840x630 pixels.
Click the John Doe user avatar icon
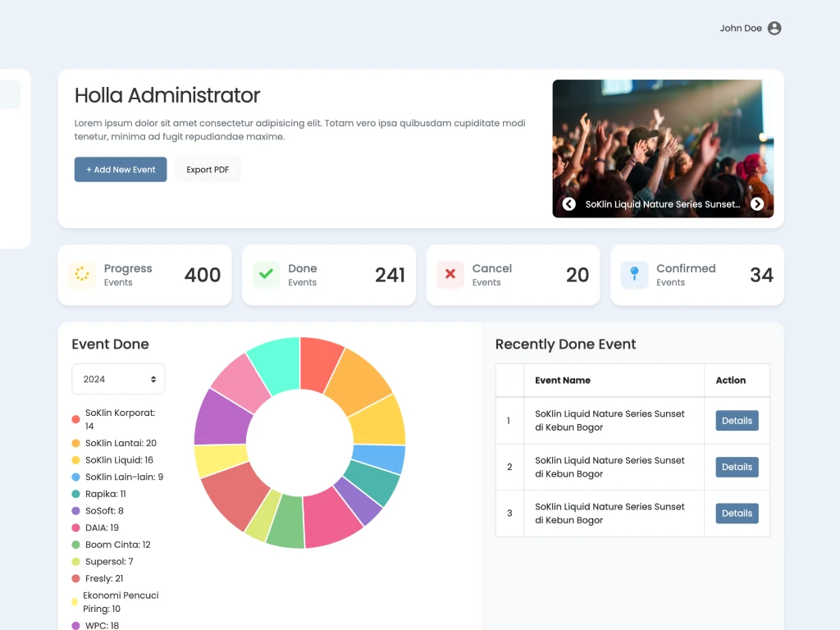(x=774, y=29)
